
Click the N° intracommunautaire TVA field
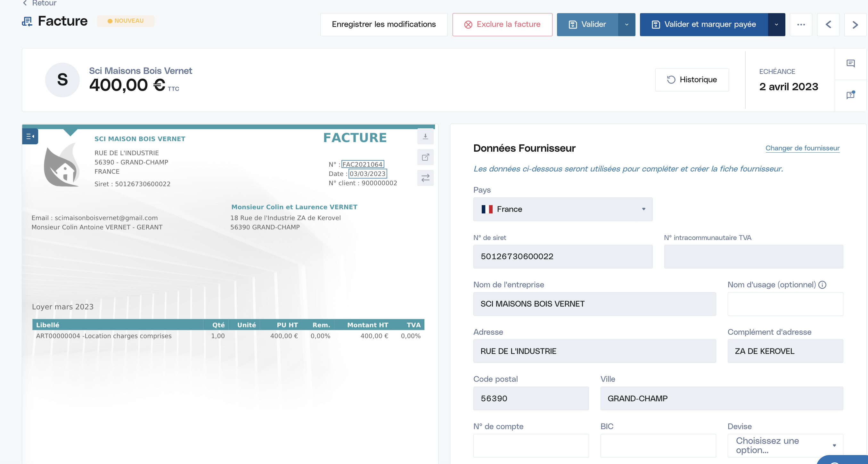[753, 257]
